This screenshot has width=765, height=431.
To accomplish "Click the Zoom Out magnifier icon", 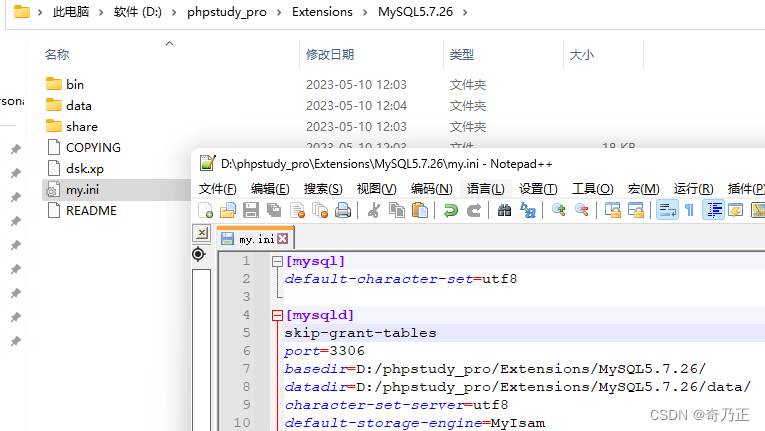I will pos(582,210).
